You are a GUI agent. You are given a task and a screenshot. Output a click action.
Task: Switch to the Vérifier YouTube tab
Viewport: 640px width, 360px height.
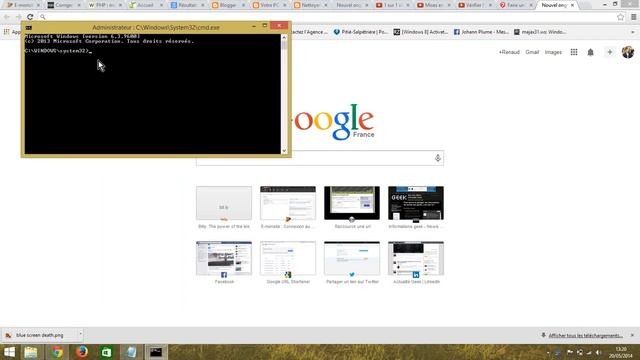pos(474,5)
